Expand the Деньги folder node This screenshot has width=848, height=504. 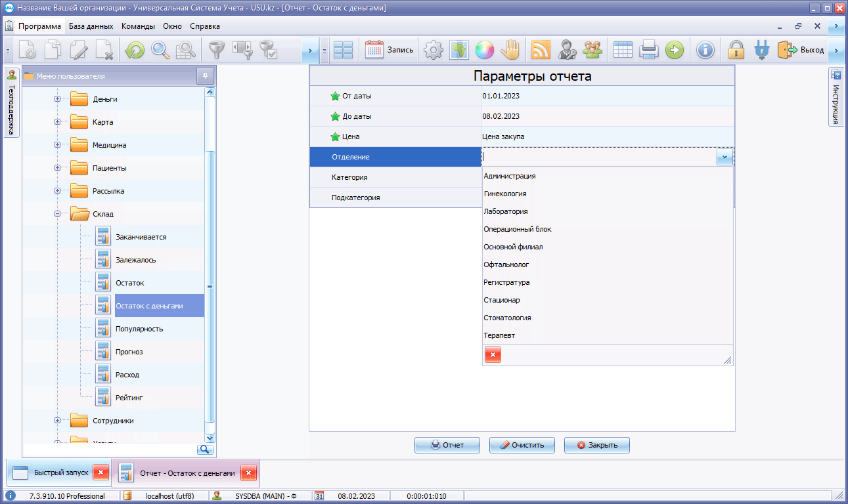[58, 99]
